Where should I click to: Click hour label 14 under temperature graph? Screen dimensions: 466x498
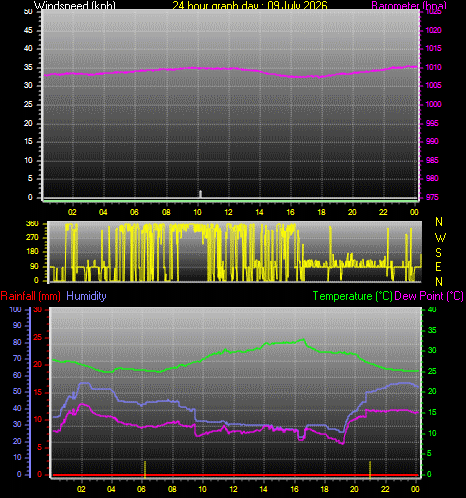pos(264,489)
